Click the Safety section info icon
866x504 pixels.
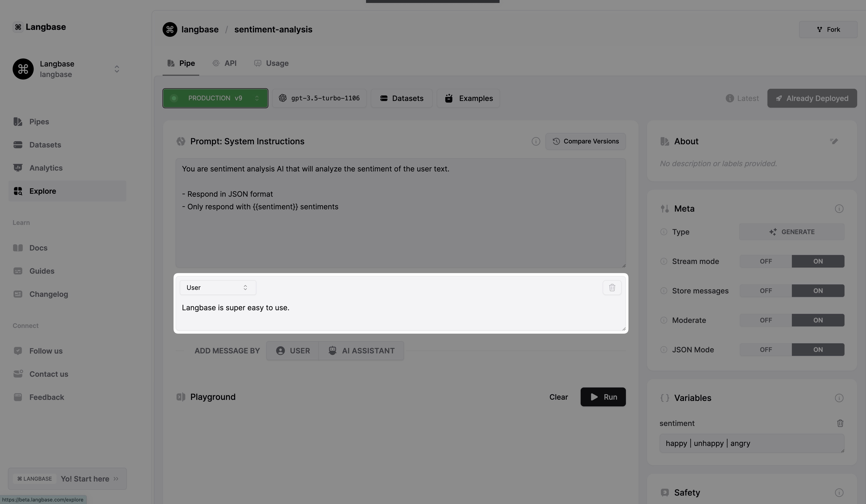pyautogui.click(x=839, y=493)
